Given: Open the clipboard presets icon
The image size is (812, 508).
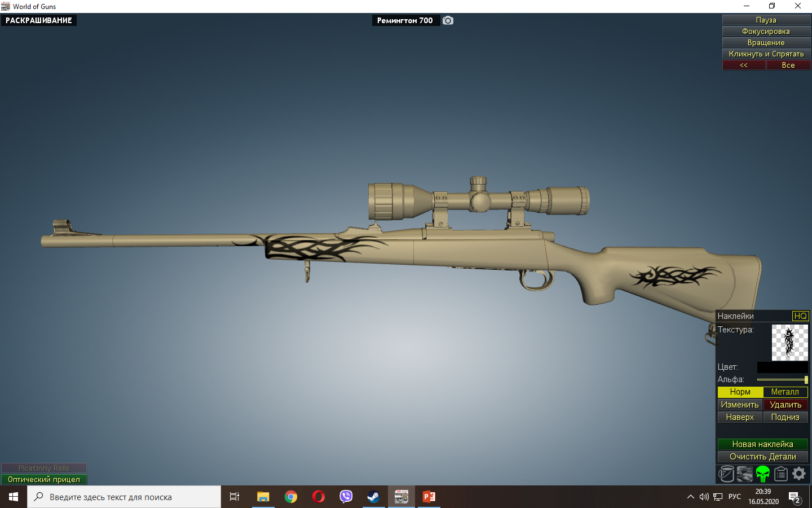Looking at the screenshot, I should [x=781, y=474].
